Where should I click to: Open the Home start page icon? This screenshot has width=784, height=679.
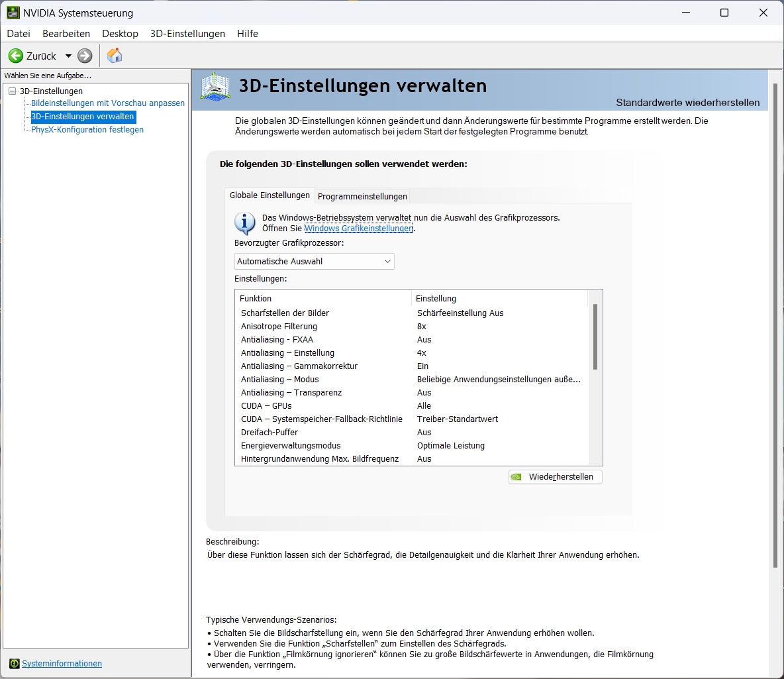point(115,56)
